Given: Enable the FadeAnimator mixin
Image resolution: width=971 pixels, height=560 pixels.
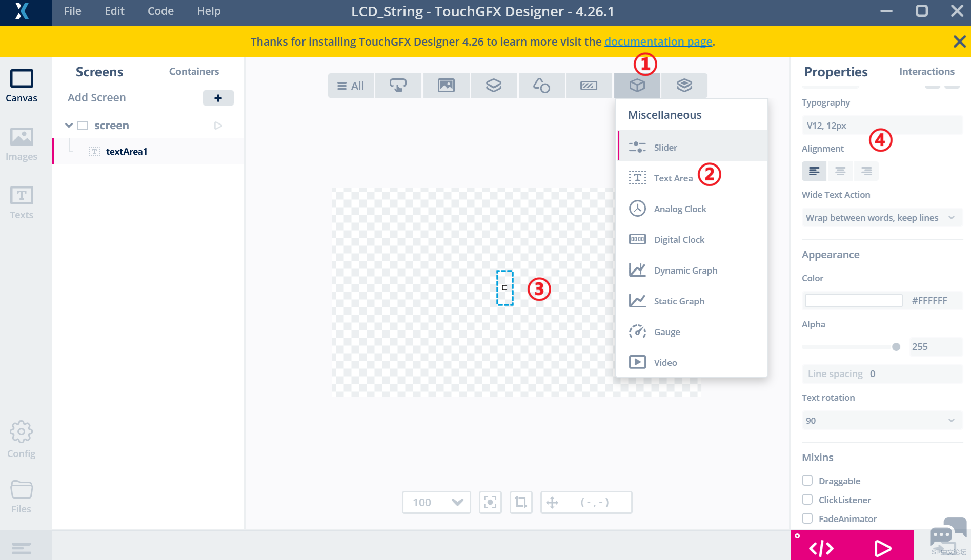Looking at the screenshot, I should pyautogui.click(x=807, y=518).
